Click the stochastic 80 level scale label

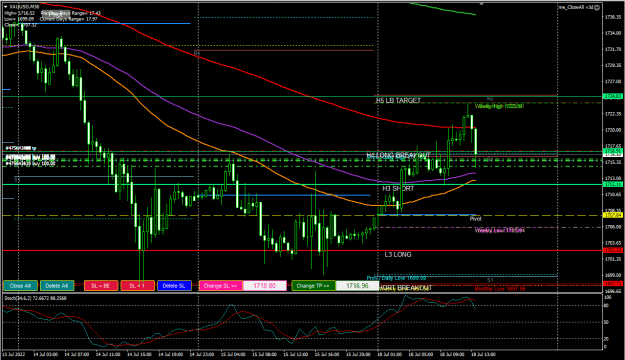tap(607, 306)
